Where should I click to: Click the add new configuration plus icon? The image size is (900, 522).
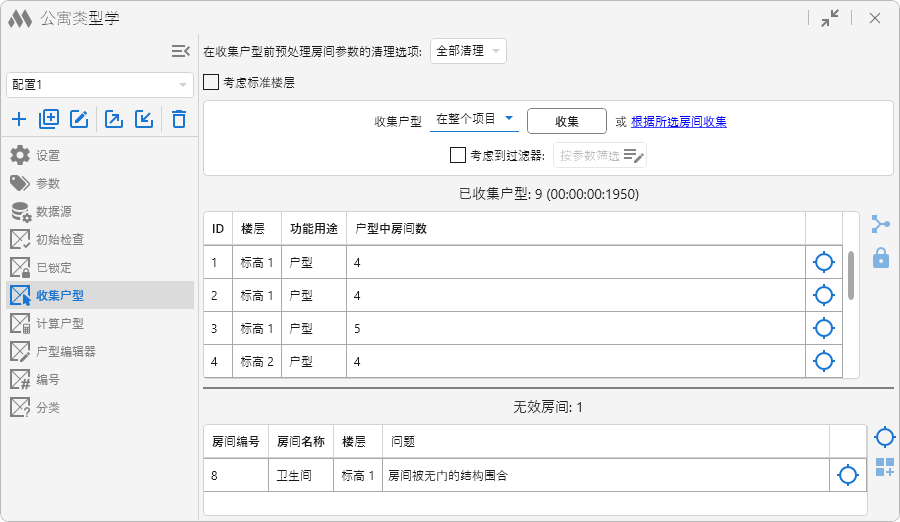coord(19,120)
